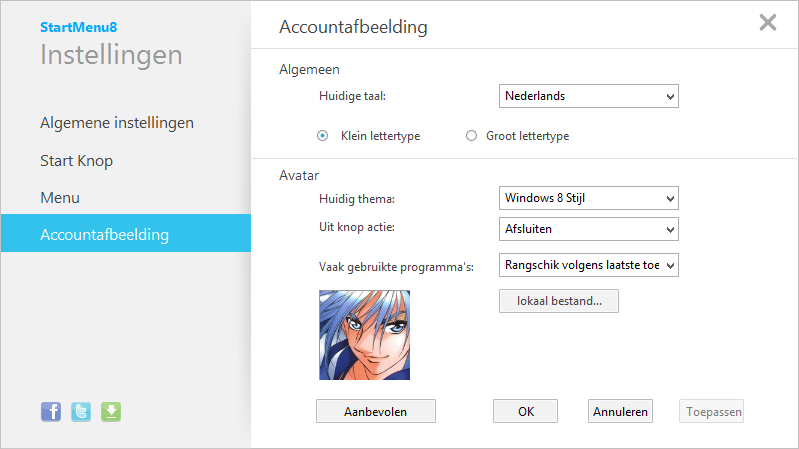Click the lokaal bestand... button
This screenshot has width=799, height=449.
point(558,301)
